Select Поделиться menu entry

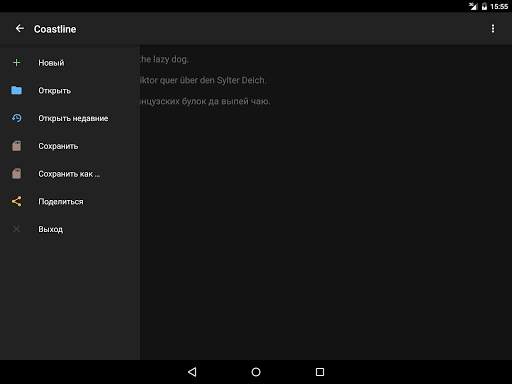point(70,201)
